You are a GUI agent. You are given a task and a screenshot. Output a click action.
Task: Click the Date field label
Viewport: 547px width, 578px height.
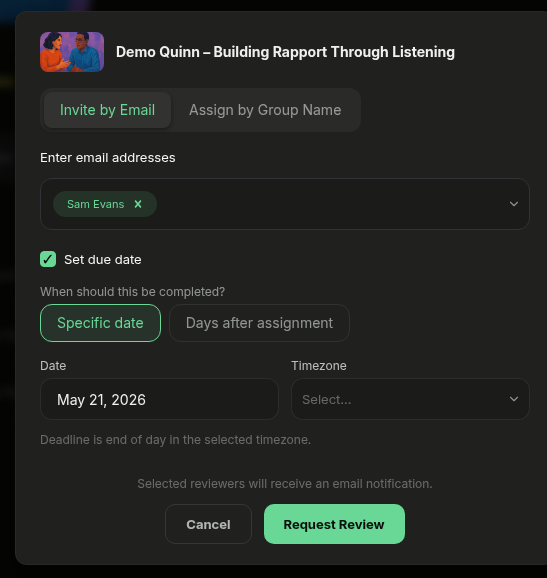click(53, 366)
